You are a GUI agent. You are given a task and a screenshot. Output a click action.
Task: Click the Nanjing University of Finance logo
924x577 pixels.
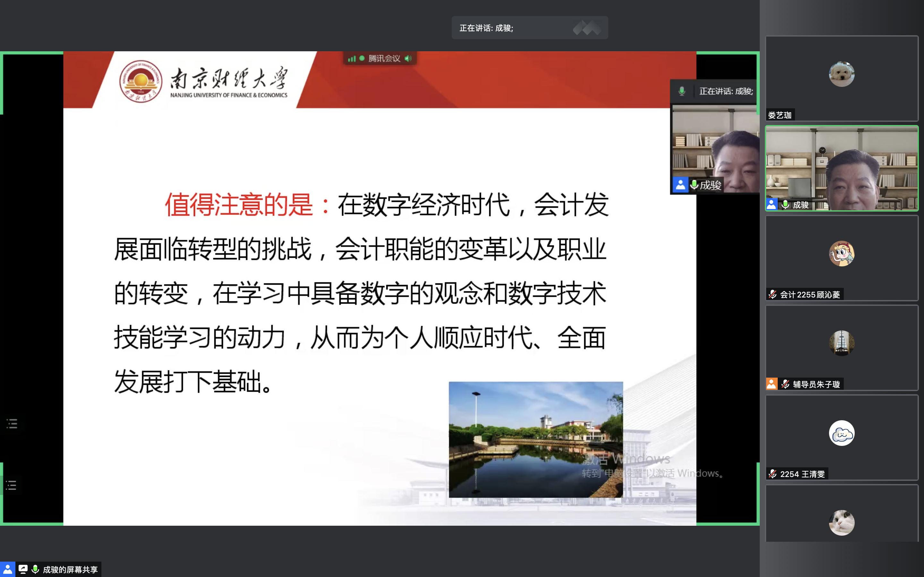coord(141,81)
